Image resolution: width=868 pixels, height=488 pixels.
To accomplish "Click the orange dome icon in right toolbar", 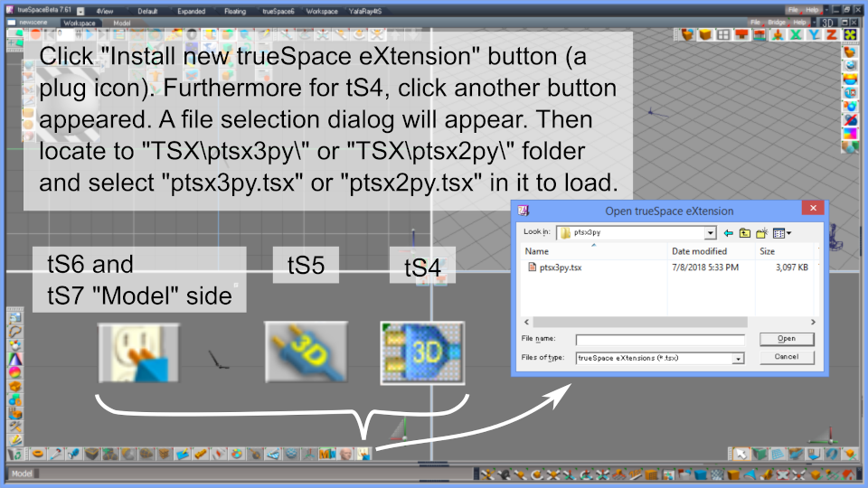I will (x=850, y=79).
